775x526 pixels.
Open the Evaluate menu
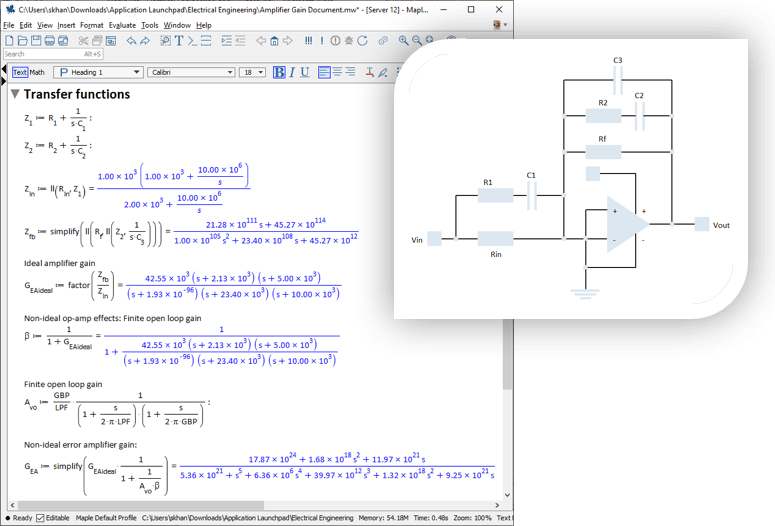coord(122,25)
